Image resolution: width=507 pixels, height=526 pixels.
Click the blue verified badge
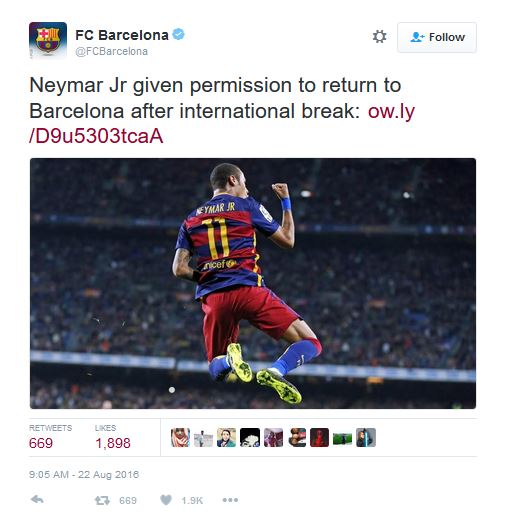[x=179, y=34]
